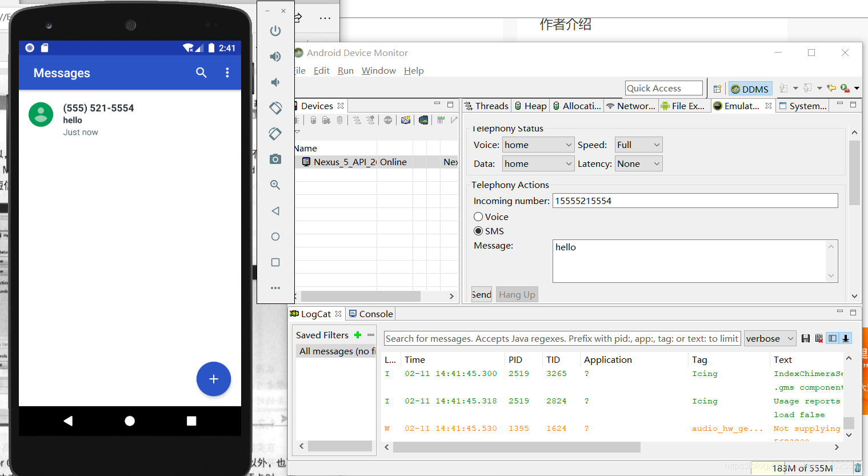Screen dimensions: 868x476
Task: Click the Screen Capture camera icon in Devices
Action: pos(406,120)
